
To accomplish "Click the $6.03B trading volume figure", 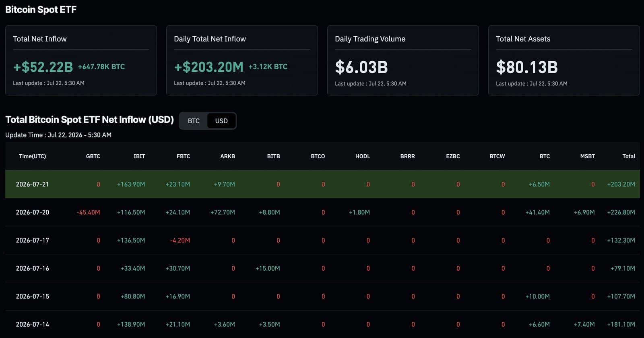I will point(361,67).
